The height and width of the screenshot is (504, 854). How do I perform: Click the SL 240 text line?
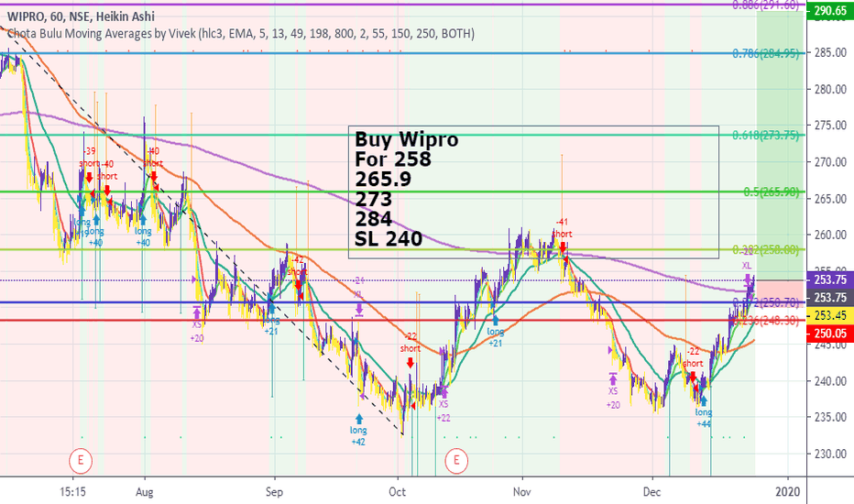[x=389, y=238]
